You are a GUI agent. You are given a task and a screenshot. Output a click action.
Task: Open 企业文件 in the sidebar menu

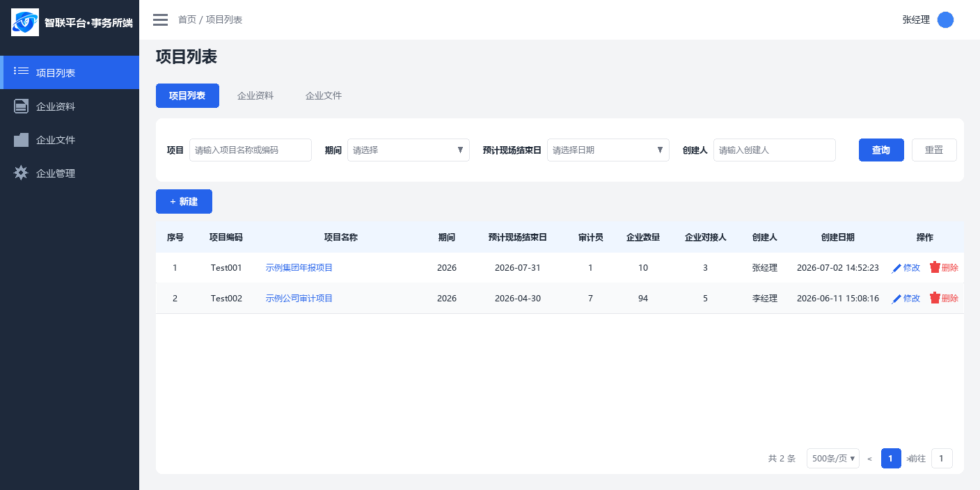click(70, 140)
